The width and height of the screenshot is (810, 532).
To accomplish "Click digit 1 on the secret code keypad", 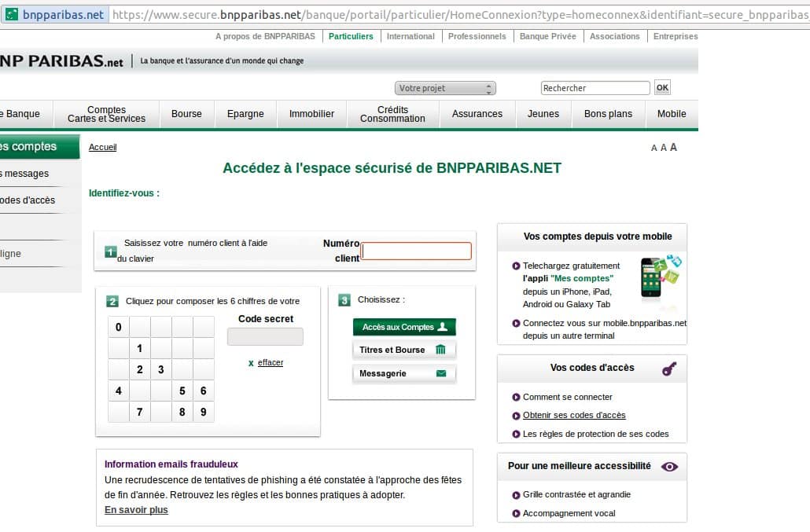I will click(139, 348).
